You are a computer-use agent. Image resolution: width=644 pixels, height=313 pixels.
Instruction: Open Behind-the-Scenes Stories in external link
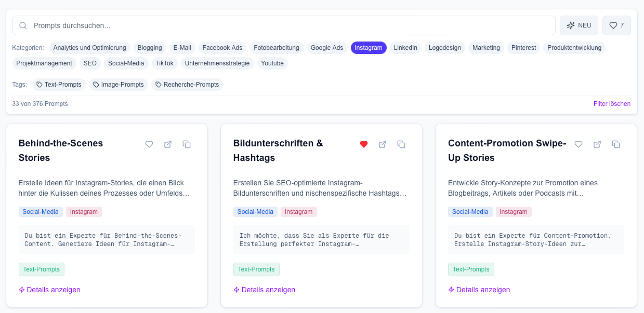click(x=168, y=144)
